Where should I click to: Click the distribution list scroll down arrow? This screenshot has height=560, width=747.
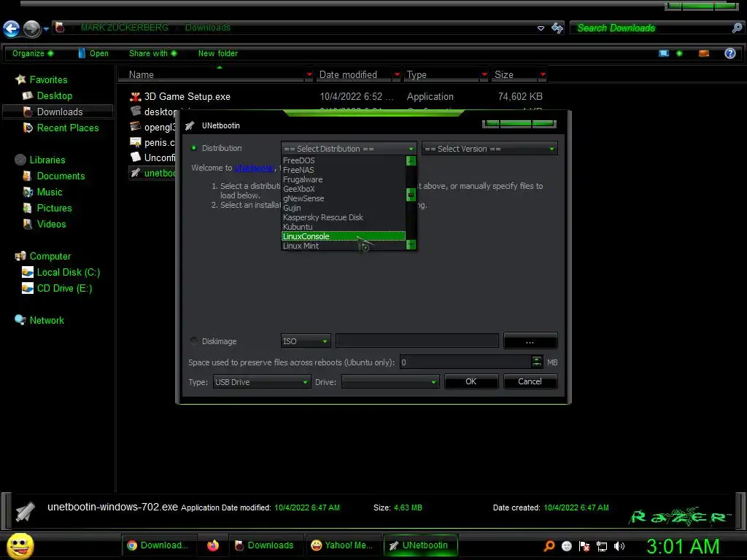pyautogui.click(x=411, y=245)
